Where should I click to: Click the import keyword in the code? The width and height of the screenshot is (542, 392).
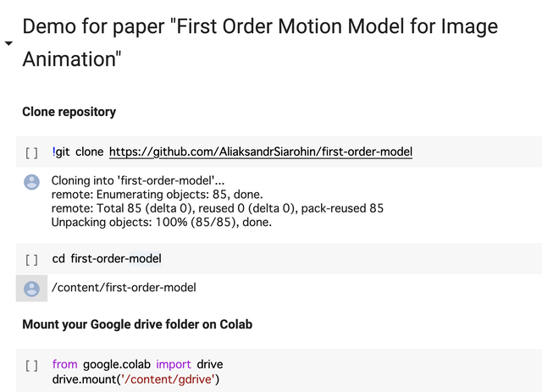click(x=174, y=365)
